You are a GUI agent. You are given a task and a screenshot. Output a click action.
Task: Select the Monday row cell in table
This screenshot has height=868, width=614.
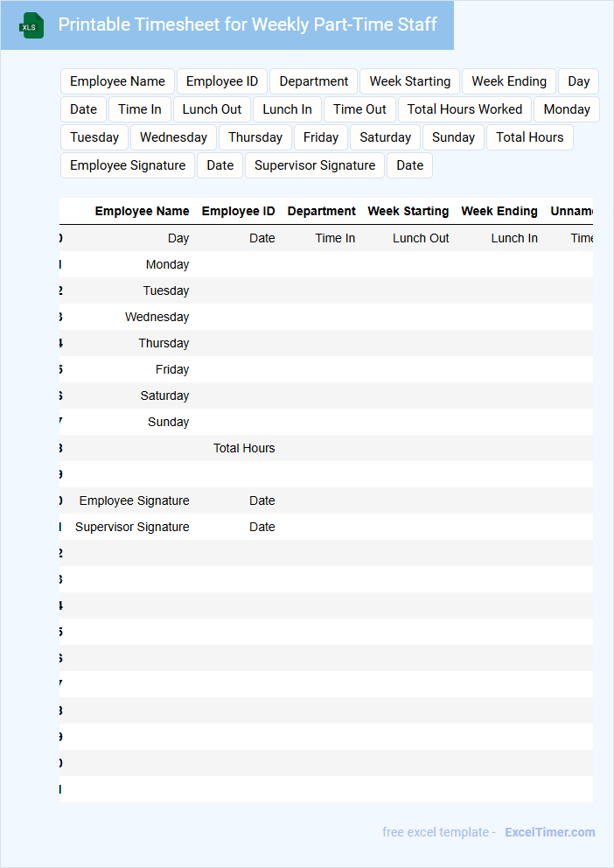click(168, 264)
